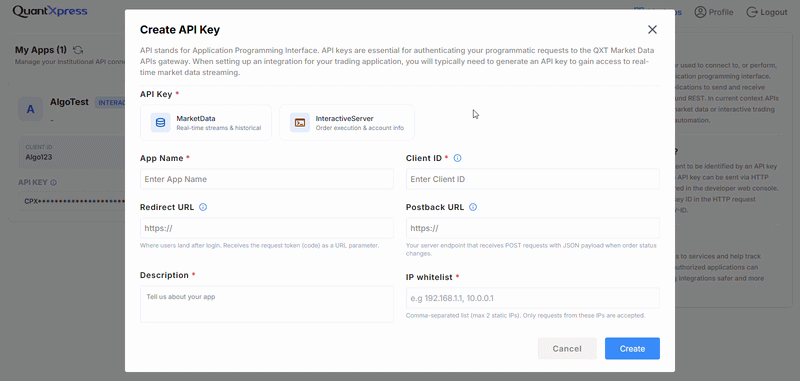
Task: Click the refresh icon beside My Apps
Action: pos(78,50)
